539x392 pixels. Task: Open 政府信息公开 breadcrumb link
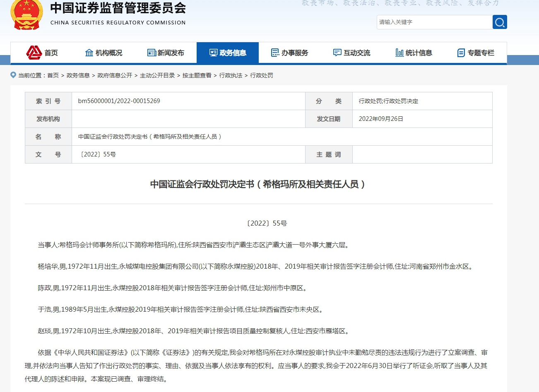pos(115,75)
